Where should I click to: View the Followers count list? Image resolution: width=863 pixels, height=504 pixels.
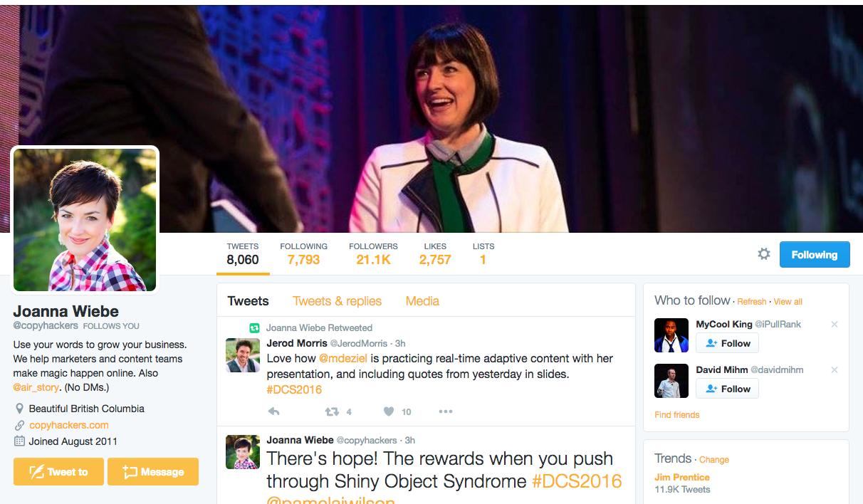(373, 253)
